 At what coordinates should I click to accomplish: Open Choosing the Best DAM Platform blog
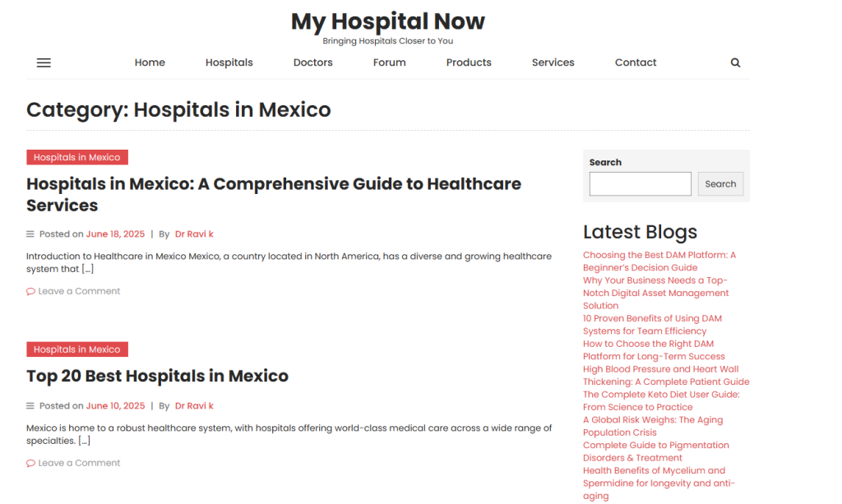(x=659, y=261)
